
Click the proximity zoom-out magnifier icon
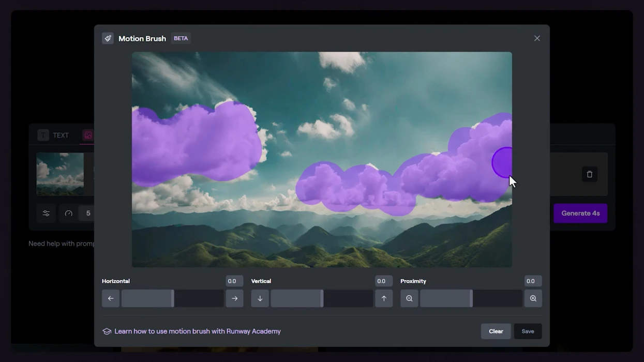(x=409, y=298)
